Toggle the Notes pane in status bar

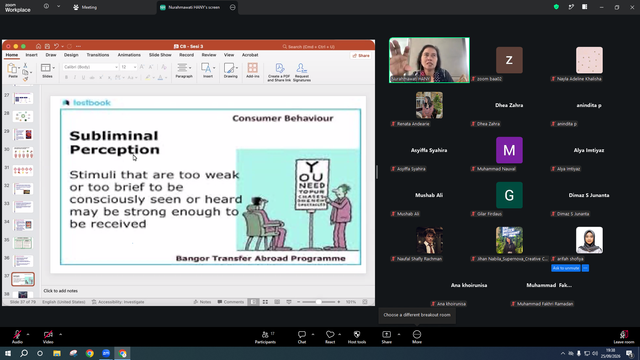coord(202,302)
